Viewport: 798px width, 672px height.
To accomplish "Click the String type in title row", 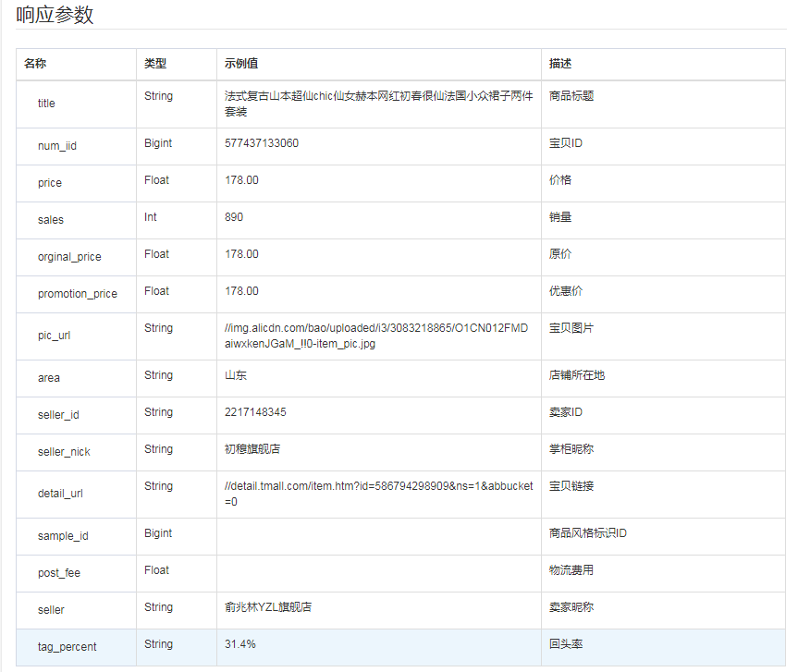I will point(159,96).
